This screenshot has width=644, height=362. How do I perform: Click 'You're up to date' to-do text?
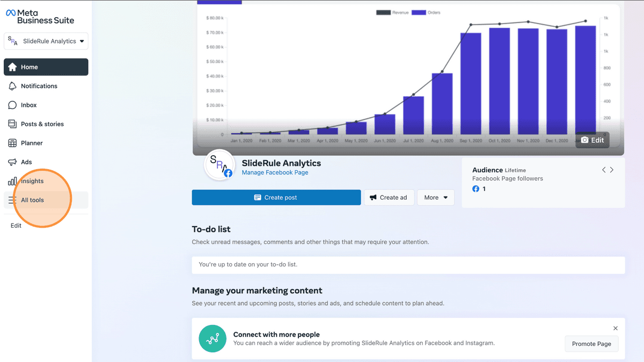tap(248, 264)
